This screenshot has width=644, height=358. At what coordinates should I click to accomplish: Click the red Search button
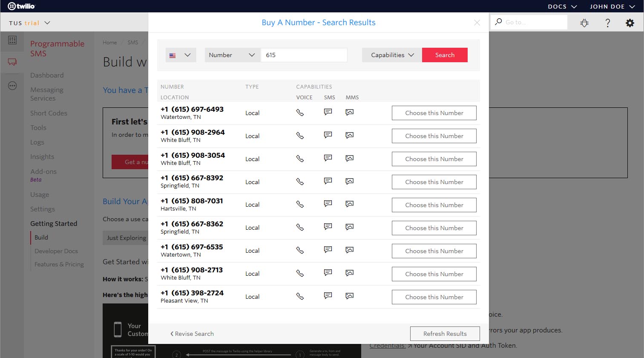tap(445, 55)
